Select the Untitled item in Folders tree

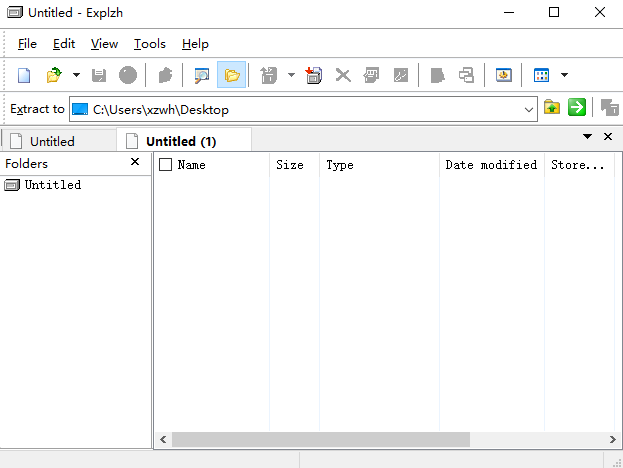click(x=53, y=185)
